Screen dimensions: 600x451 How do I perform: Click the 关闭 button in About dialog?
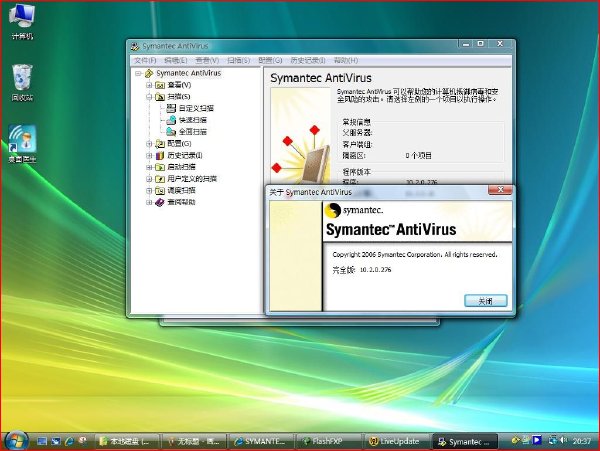point(486,301)
